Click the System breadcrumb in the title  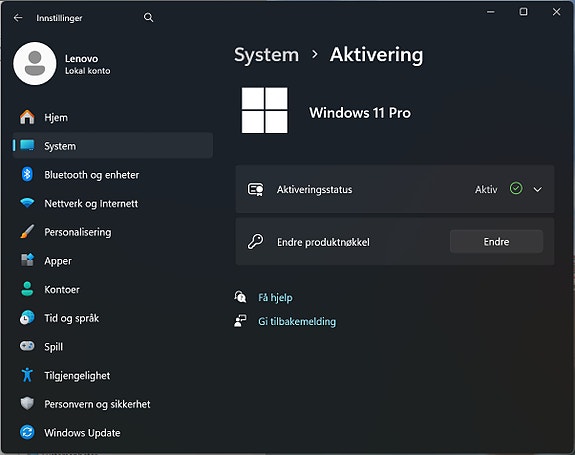coord(267,55)
